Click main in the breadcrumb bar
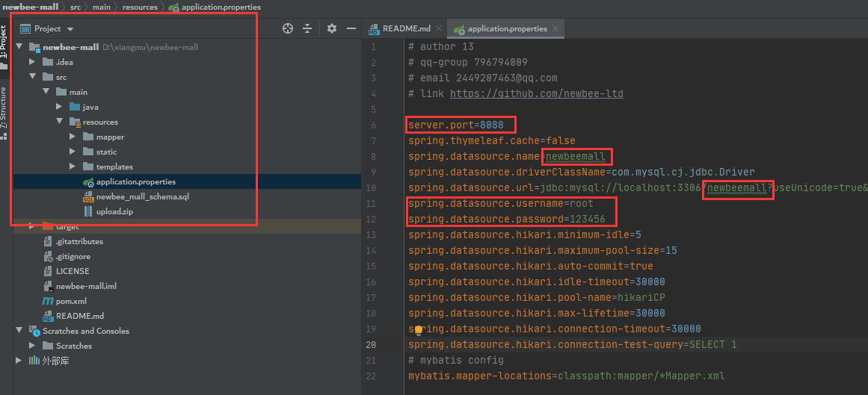 click(101, 7)
